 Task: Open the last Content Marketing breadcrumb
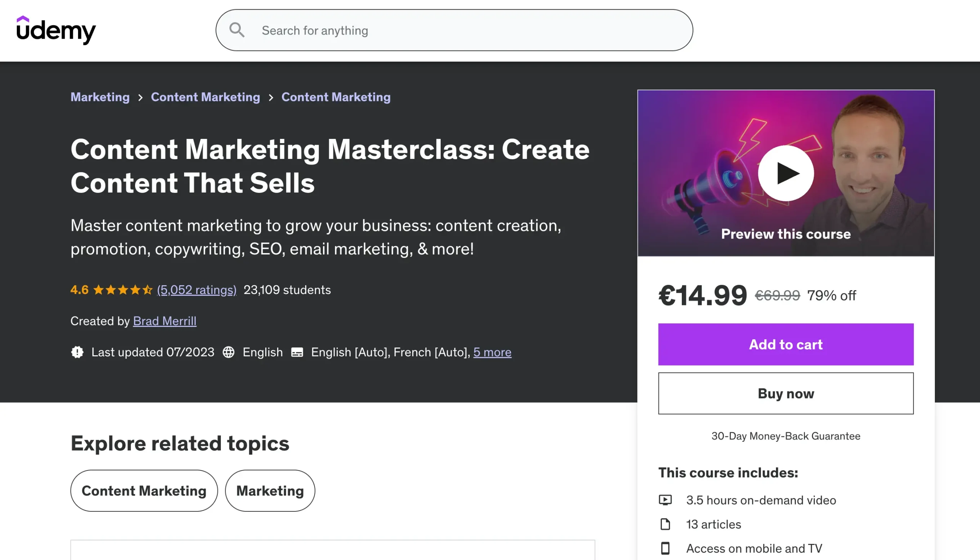pos(336,97)
